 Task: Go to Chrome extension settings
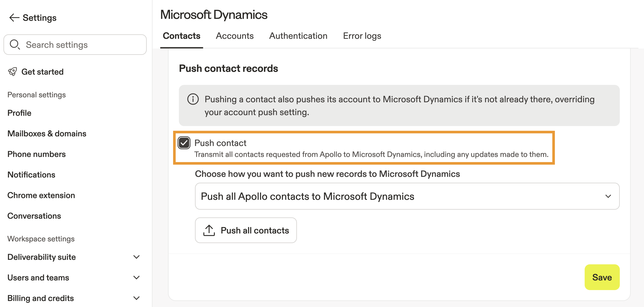[41, 195]
